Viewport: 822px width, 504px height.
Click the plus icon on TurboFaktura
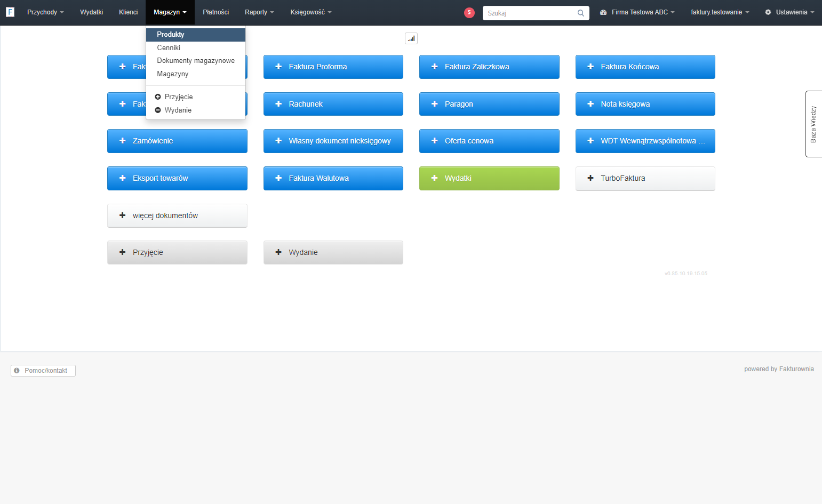coord(590,178)
